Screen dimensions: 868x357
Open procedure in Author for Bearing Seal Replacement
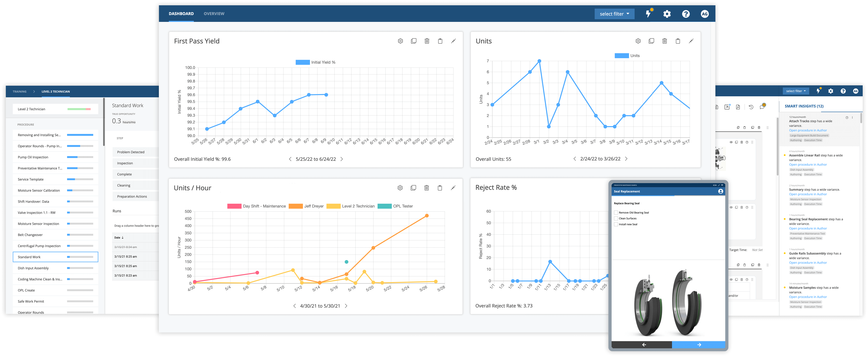click(x=808, y=229)
